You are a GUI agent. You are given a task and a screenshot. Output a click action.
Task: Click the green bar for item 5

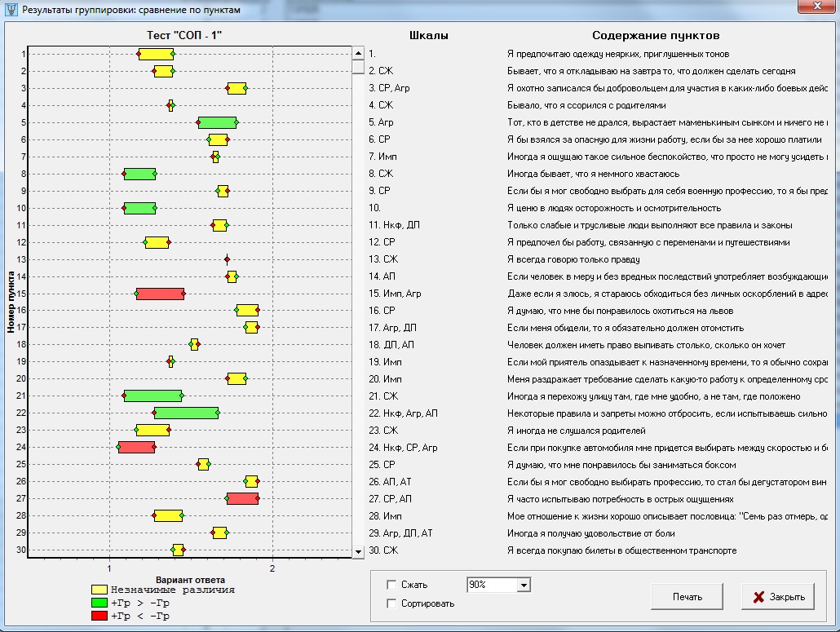point(217,122)
